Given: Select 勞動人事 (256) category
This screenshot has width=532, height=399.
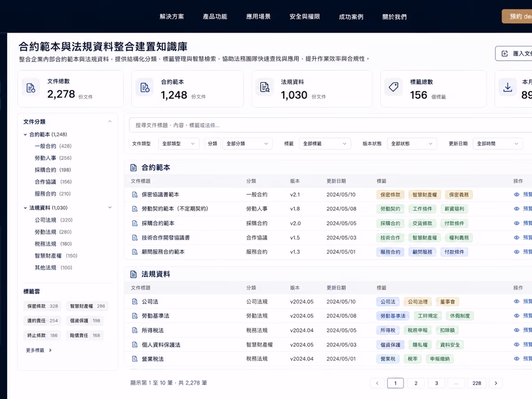Looking at the screenshot, I should pos(53,158).
